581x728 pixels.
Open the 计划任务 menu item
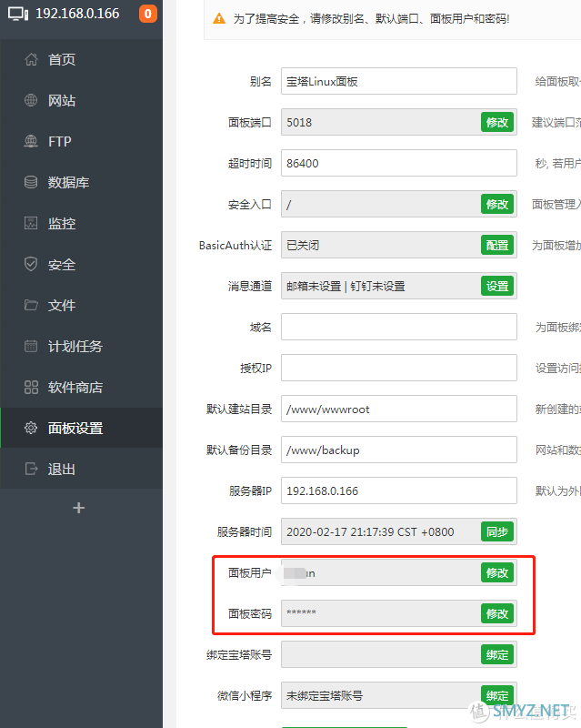coord(81,346)
